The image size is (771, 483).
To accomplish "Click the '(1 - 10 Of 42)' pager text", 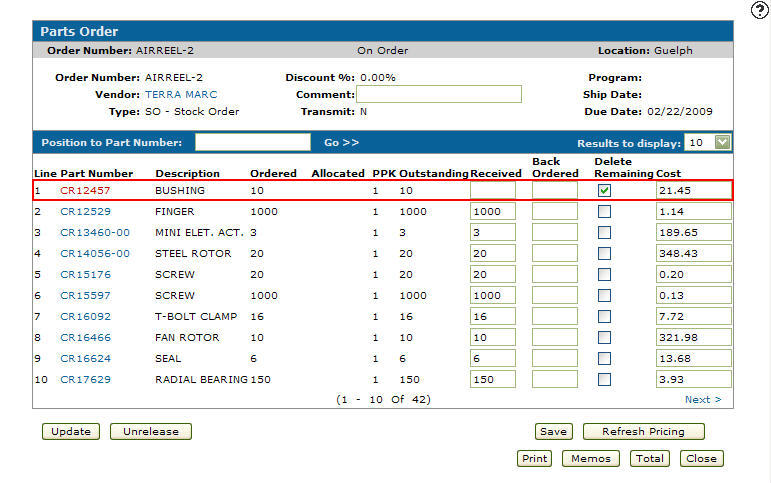I will click(x=384, y=399).
